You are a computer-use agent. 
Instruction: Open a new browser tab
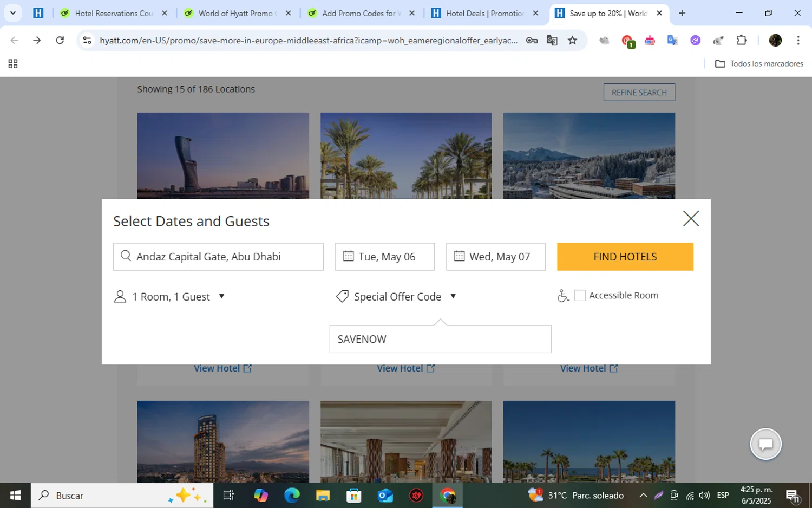point(682,13)
